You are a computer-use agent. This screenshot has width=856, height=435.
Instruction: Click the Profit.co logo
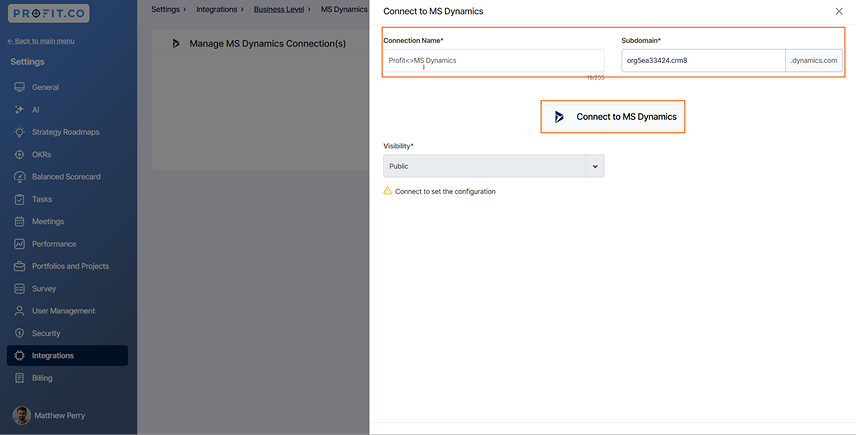point(49,14)
